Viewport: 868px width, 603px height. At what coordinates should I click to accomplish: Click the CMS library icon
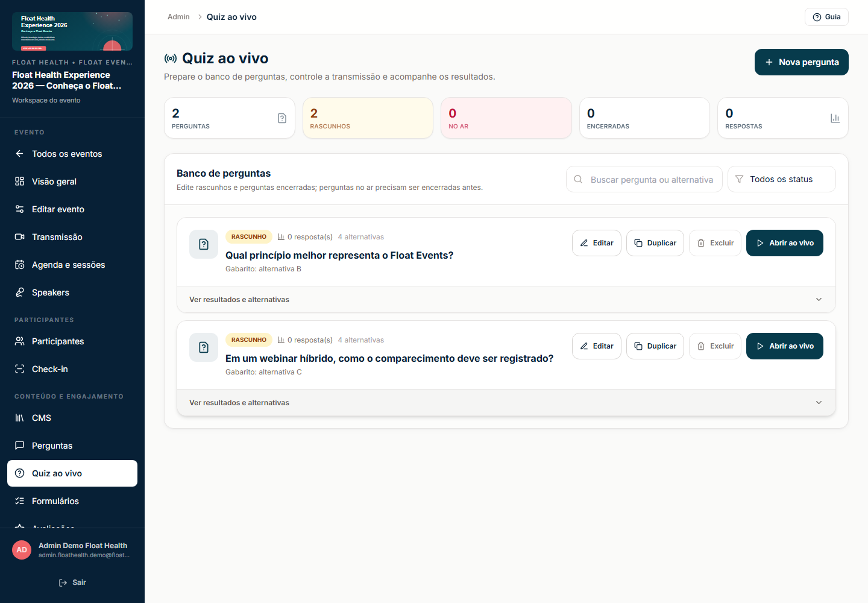point(20,418)
